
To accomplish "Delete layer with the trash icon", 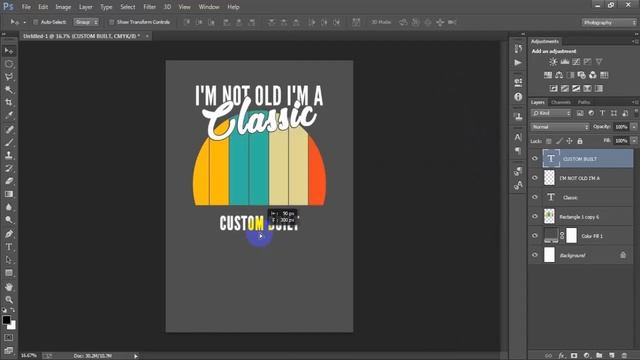I will (x=624, y=356).
